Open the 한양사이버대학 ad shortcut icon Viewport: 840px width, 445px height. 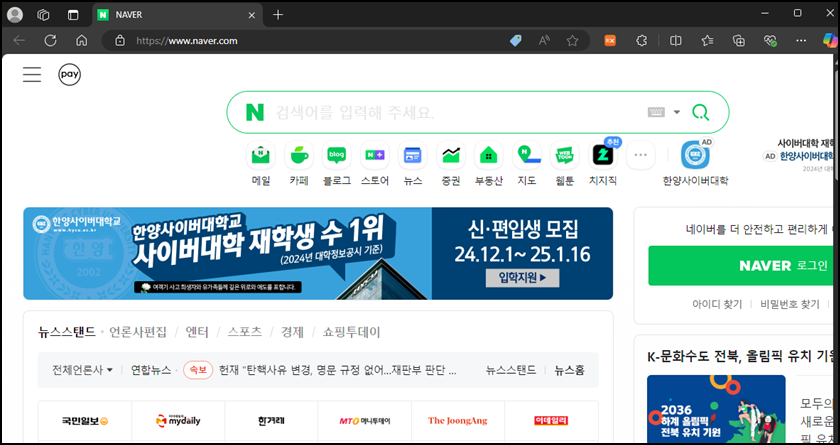click(695, 155)
